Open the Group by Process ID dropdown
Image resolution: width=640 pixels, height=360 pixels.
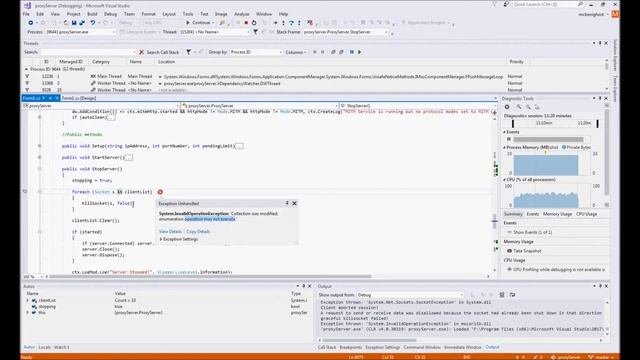[x=256, y=52]
